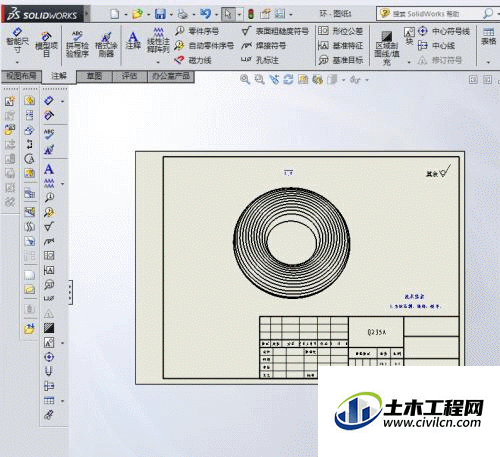This screenshot has width=500, height=457.
Task: Click the Weld Symbol (焊接符号) tool
Action: coord(264,46)
